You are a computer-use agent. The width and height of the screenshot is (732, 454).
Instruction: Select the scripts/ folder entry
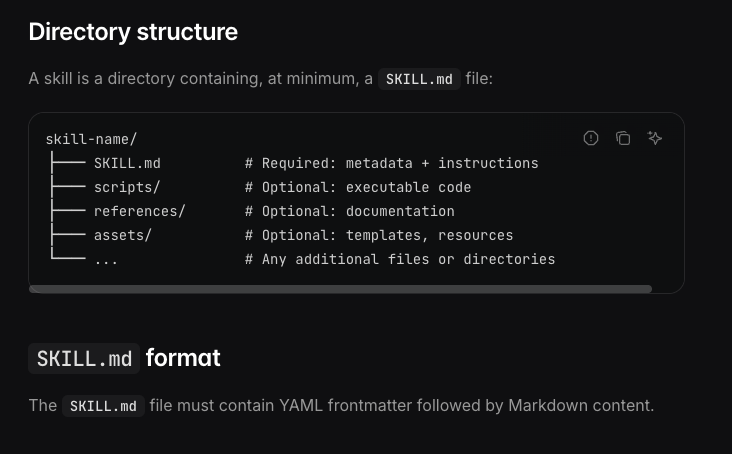[x=127, y=187]
